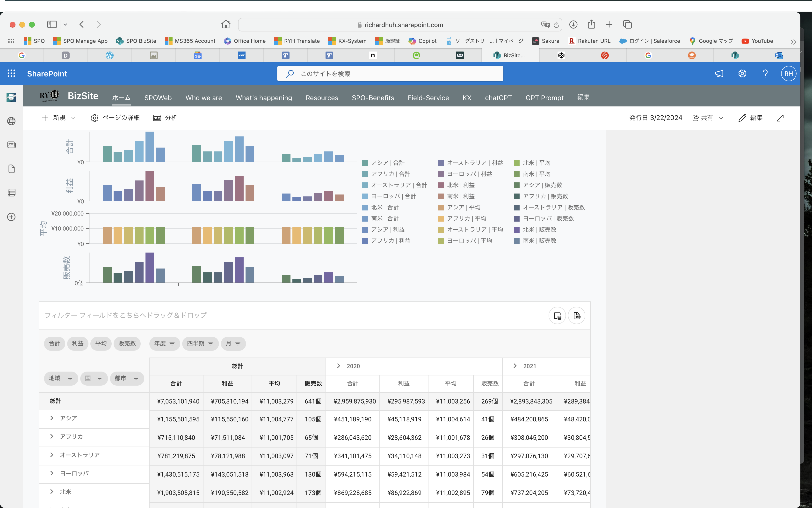Click the アジア | 販売数 green color swatch

(x=517, y=186)
